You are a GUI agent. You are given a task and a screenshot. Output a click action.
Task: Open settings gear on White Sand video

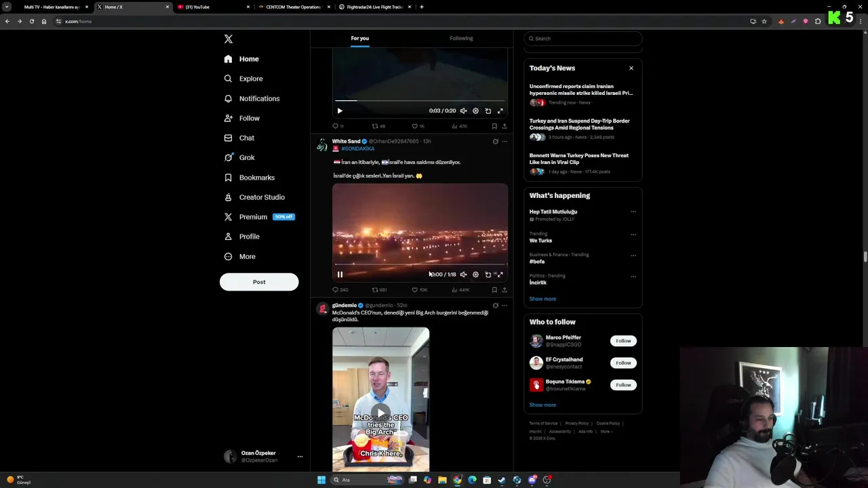tap(475, 274)
